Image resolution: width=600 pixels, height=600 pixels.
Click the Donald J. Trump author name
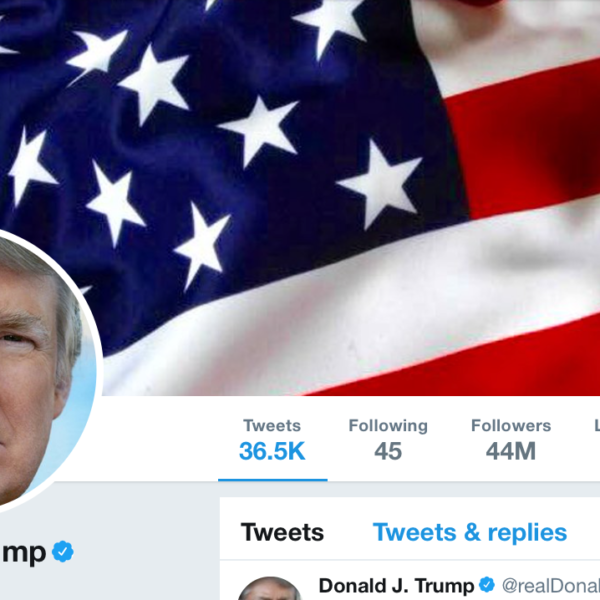[x=396, y=585]
